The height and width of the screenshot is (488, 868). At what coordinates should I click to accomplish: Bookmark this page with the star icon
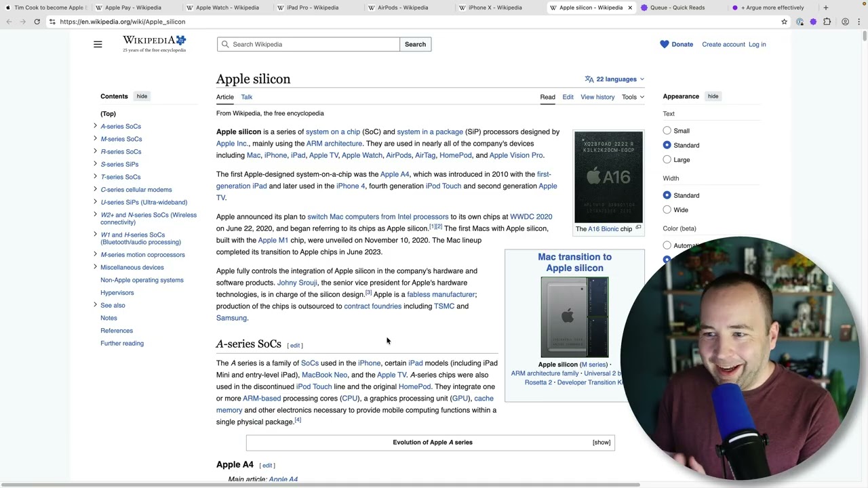785,22
